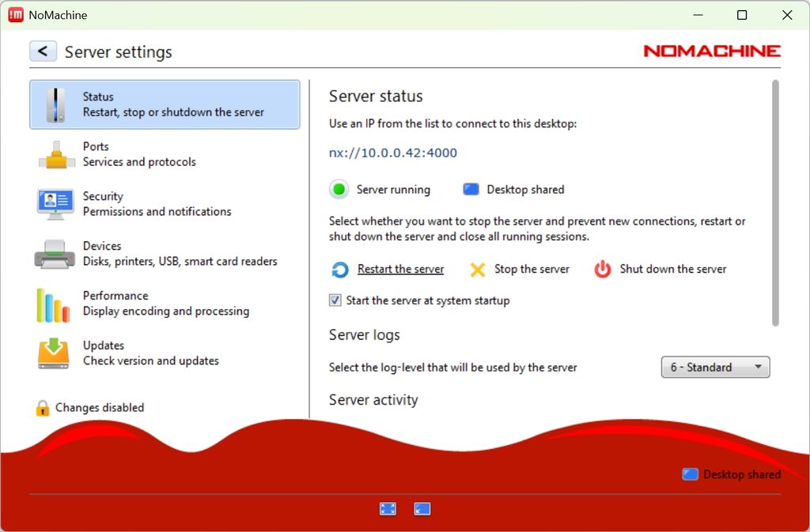Click the red power shutdown icon
Viewport: 810px width, 532px height.
point(602,269)
